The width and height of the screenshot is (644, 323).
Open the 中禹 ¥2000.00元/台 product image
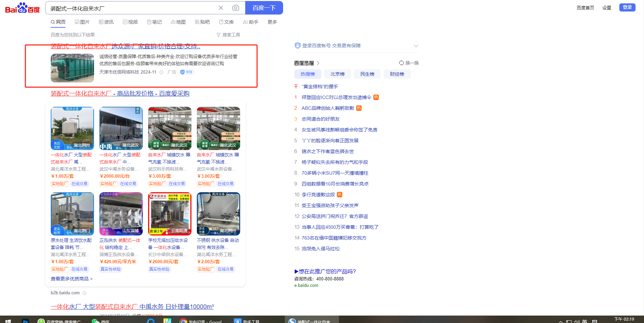pyautogui.click(x=121, y=128)
